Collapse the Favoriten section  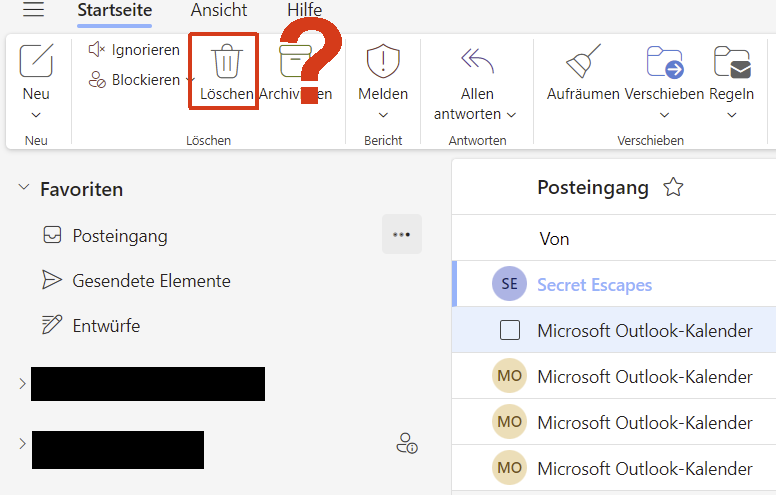click(23, 187)
